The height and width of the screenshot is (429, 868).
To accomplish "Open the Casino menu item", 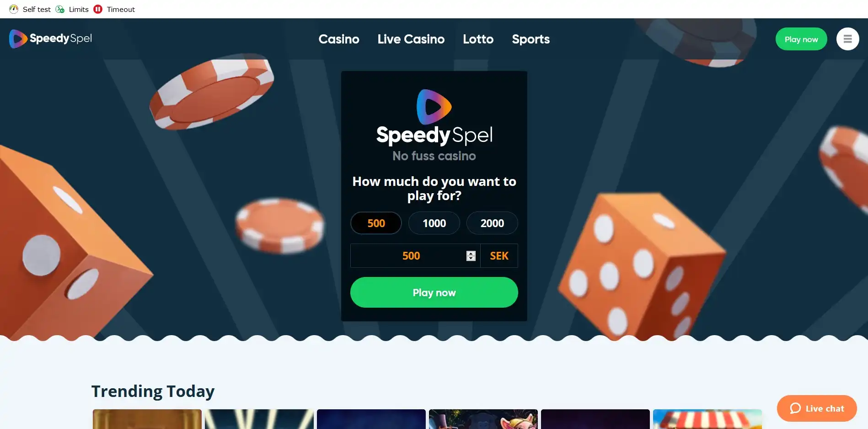I will (339, 39).
